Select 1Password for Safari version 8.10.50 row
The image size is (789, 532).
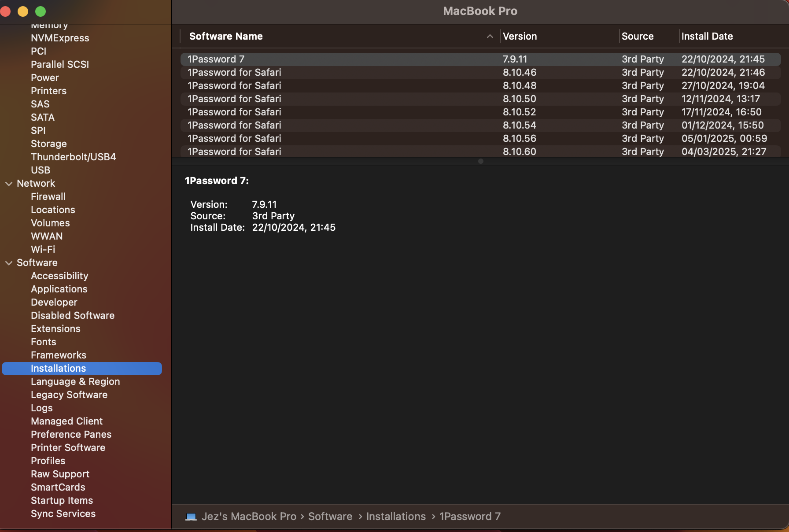(480, 99)
